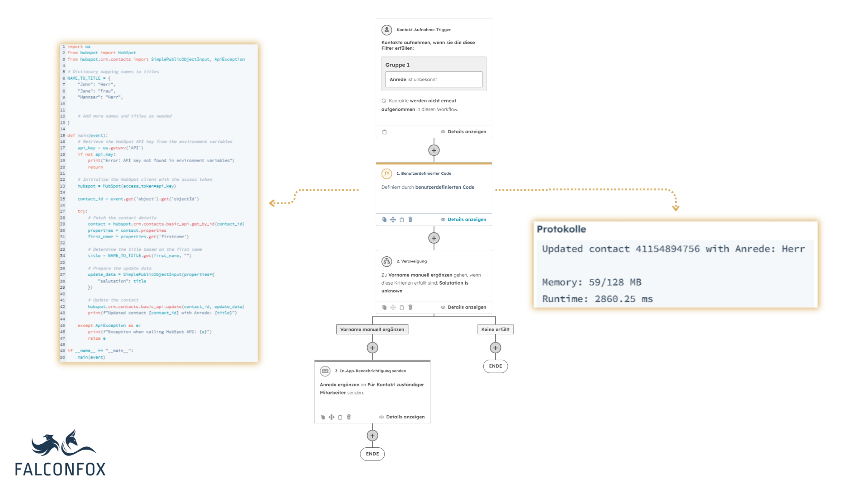
Task: Click clipboard icon on In-App-Benachrichtigung card
Action: pyautogui.click(x=340, y=417)
